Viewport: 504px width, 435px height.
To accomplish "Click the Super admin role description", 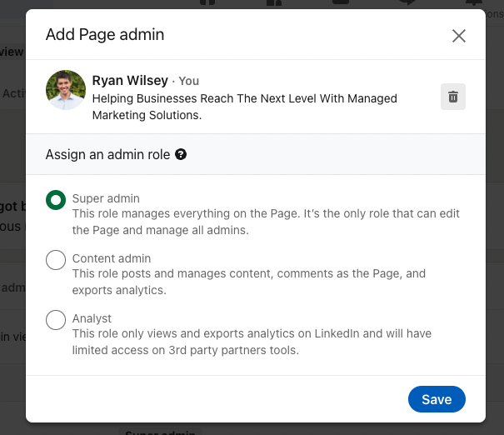I will (265, 222).
